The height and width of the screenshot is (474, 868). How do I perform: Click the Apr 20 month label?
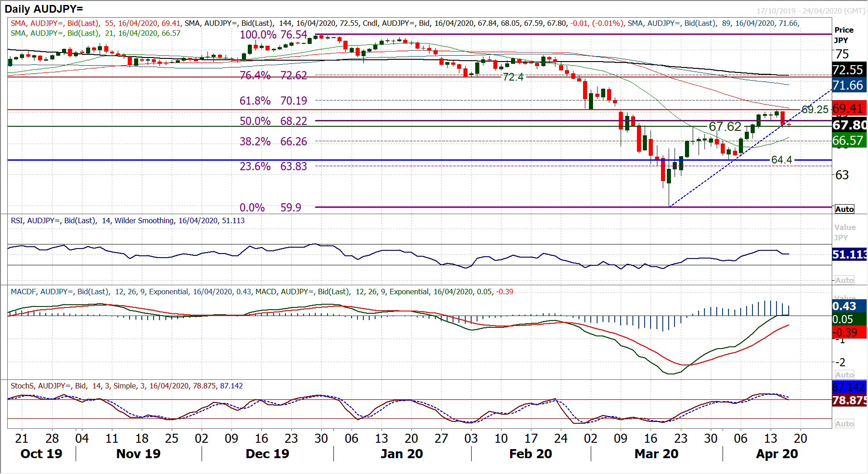[777, 454]
